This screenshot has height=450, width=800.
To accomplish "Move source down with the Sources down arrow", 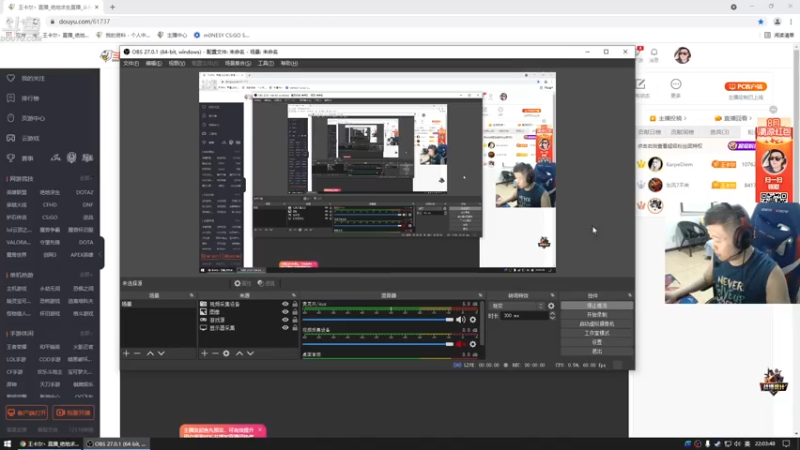I will (251, 353).
